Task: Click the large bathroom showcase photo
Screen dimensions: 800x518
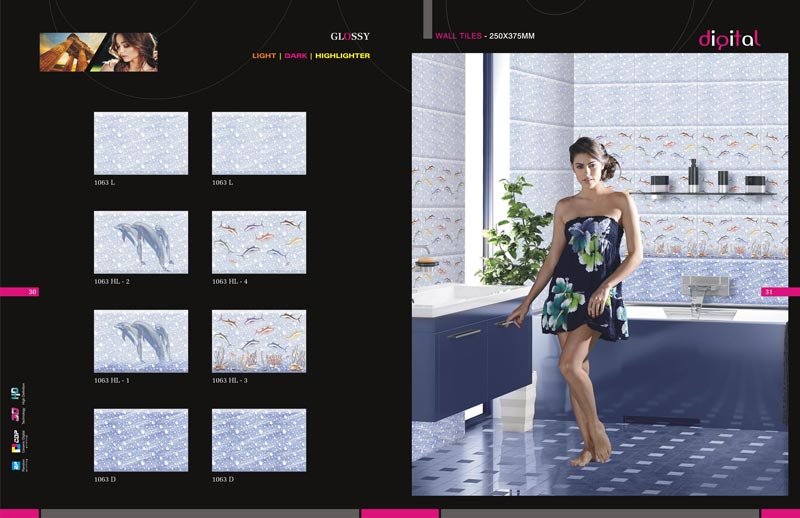Action: [600, 274]
